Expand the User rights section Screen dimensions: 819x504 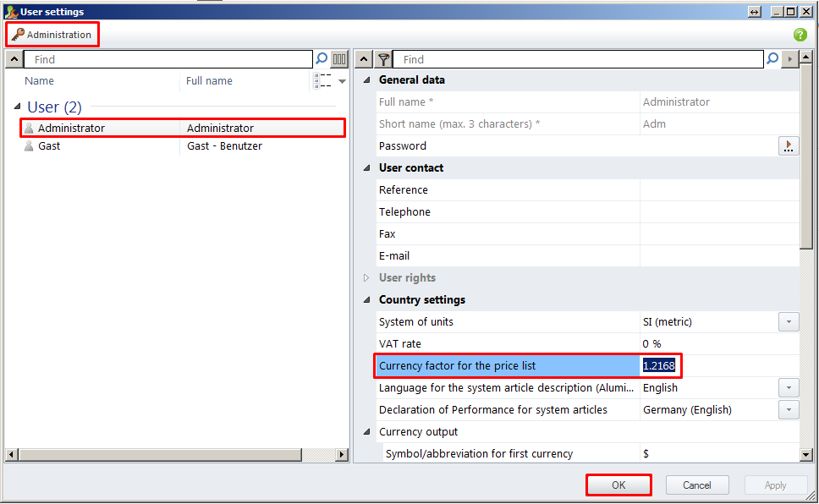[x=366, y=278]
